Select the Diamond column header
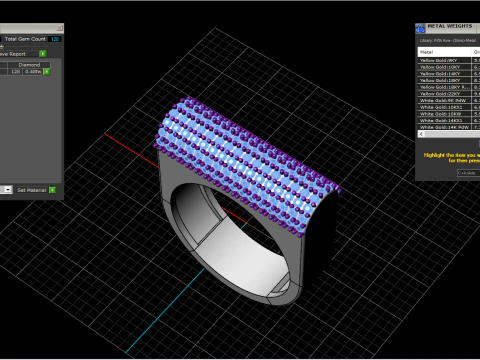The height and width of the screenshot is (360, 480). 29,65
